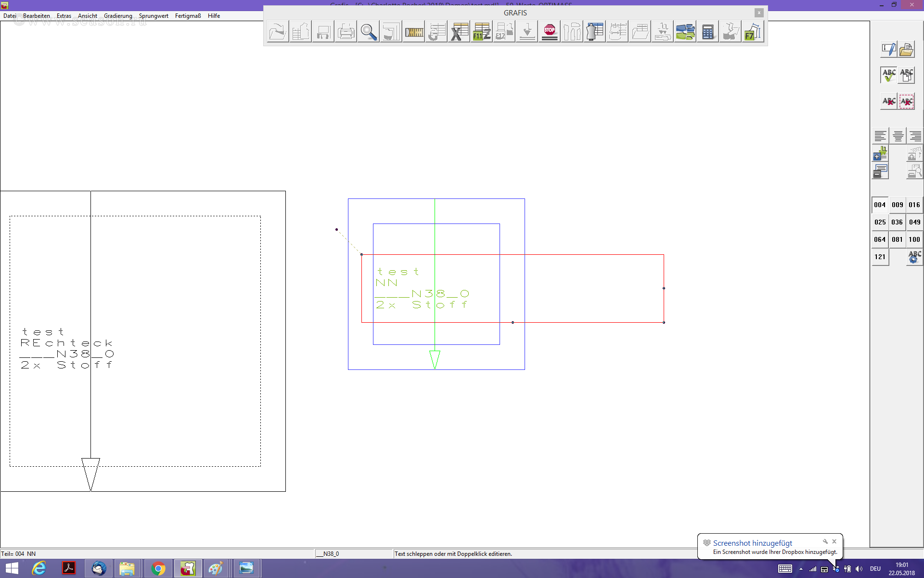Select part number 121
Screen dimensions: 924x578
click(880, 257)
